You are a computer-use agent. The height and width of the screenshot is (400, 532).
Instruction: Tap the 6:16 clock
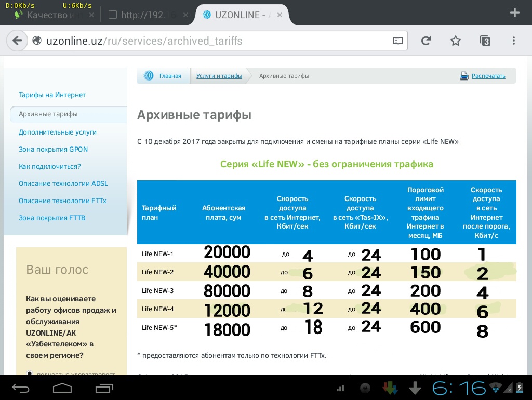point(459,388)
